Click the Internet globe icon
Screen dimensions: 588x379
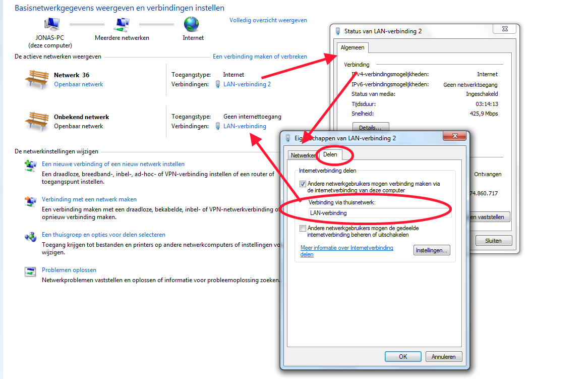pyautogui.click(x=191, y=24)
